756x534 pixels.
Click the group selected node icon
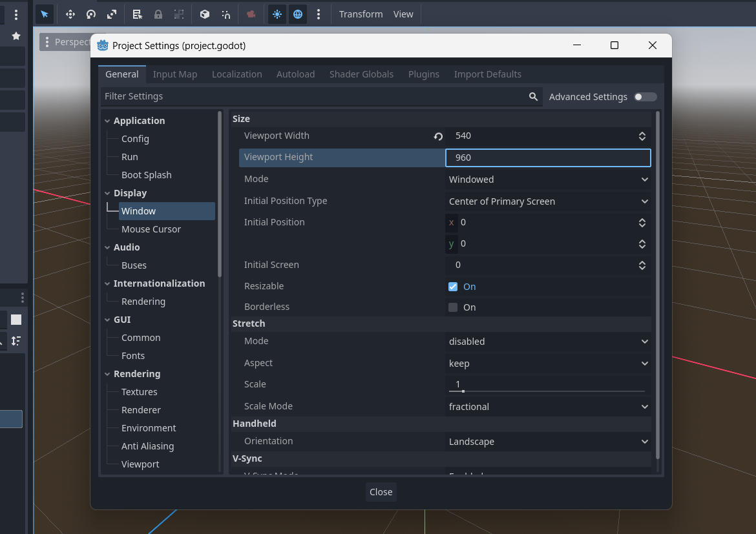[179, 14]
